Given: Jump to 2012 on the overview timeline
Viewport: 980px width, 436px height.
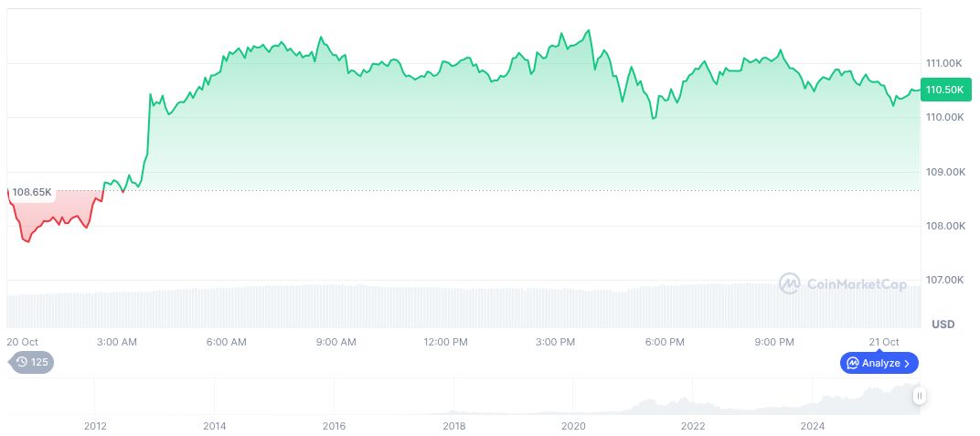Looking at the screenshot, I should (x=95, y=426).
